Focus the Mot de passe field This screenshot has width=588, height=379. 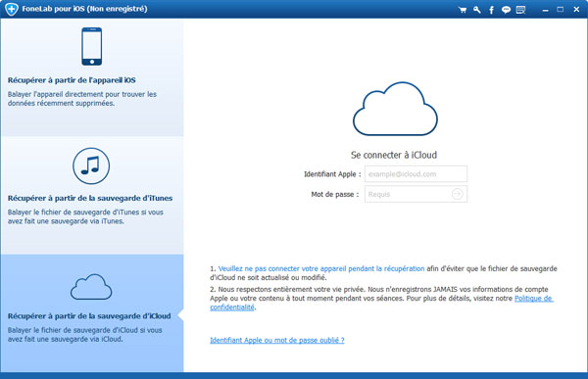[x=416, y=194]
